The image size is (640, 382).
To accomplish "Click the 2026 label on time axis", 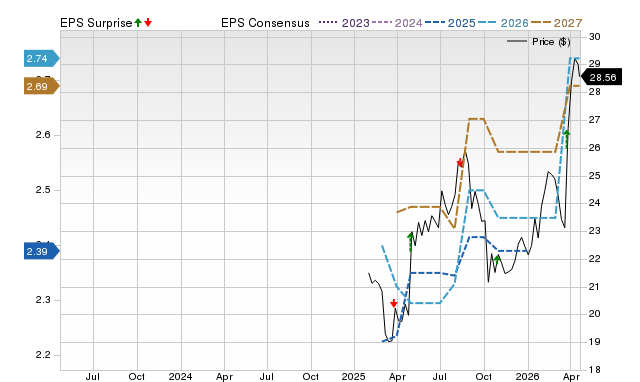I will [527, 376].
